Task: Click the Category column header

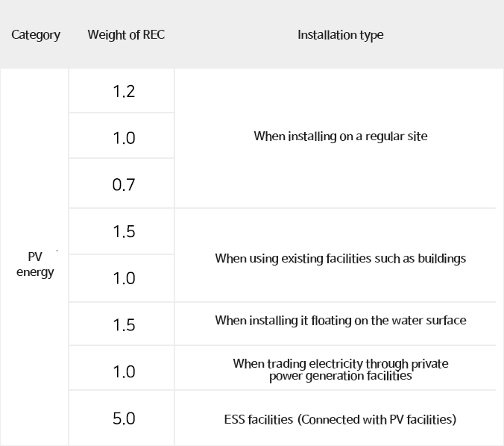Action: click(36, 35)
